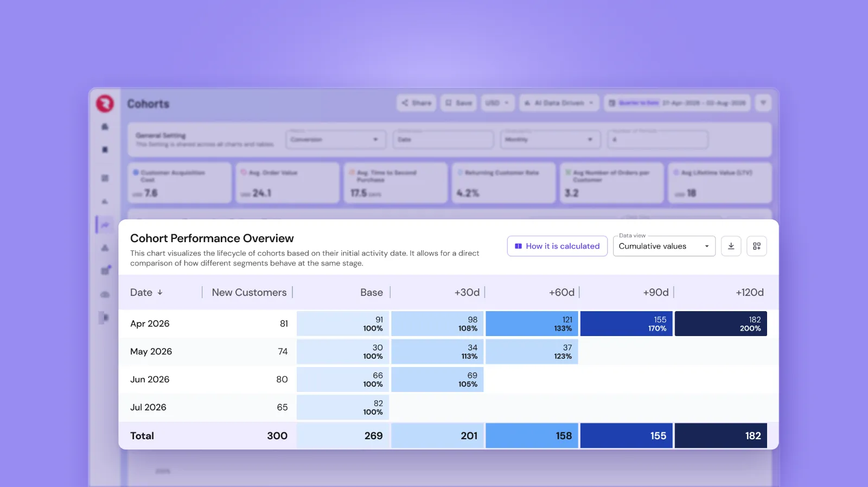Open the Quarter to Date range picker

pos(677,103)
